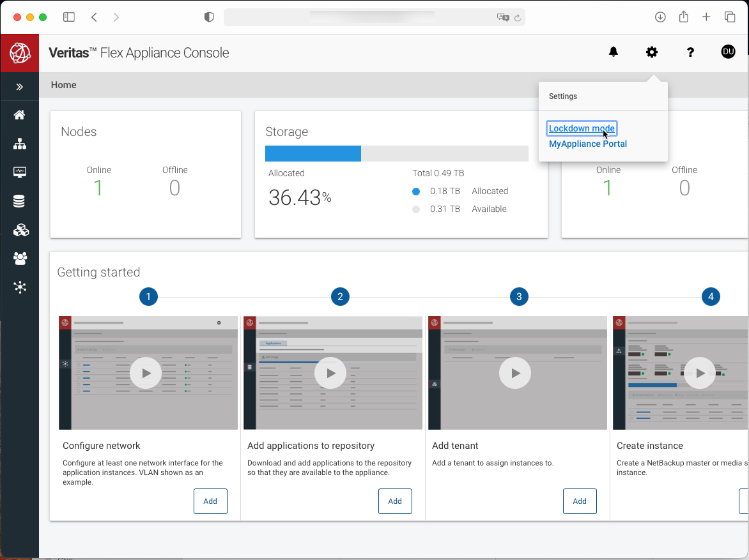Open the monitor sidebar icon

point(20,172)
